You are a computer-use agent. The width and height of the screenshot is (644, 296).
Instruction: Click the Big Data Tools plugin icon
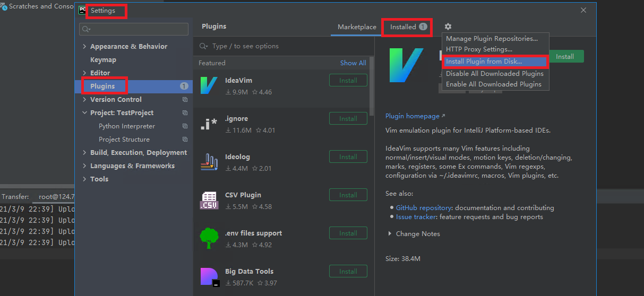pos(209,277)
